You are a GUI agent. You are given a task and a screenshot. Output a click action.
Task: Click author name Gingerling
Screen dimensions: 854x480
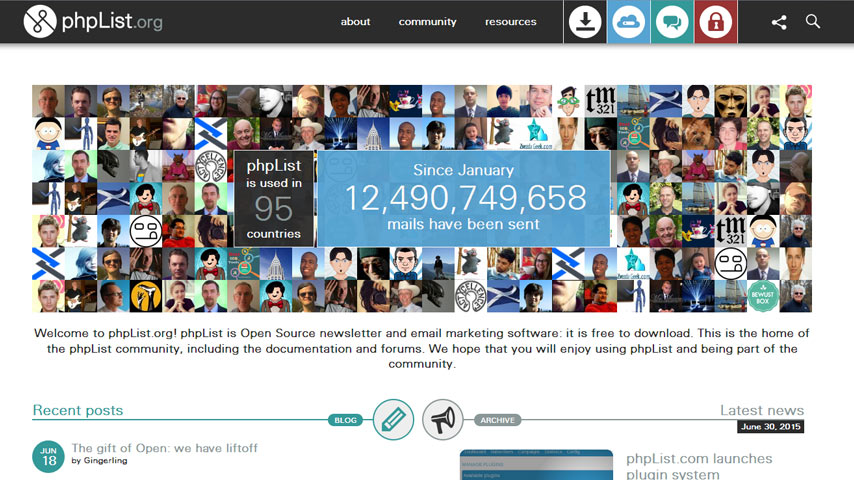(106, 460)
